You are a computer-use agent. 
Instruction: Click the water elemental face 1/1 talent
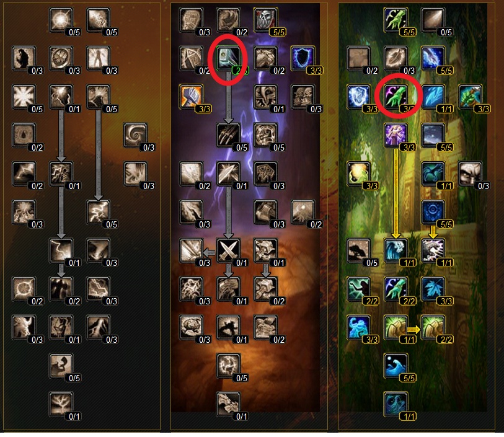click(x=396, y=250)
